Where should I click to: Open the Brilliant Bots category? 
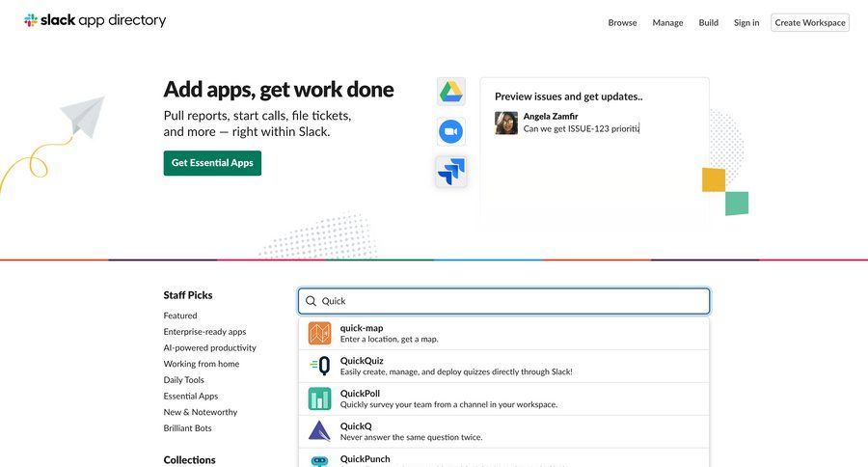188,428
